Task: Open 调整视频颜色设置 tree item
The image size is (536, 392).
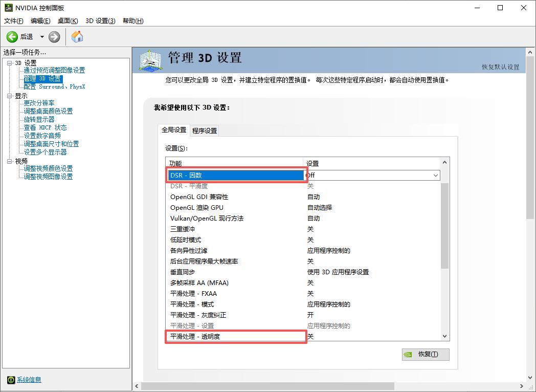Action: [48, 168]
